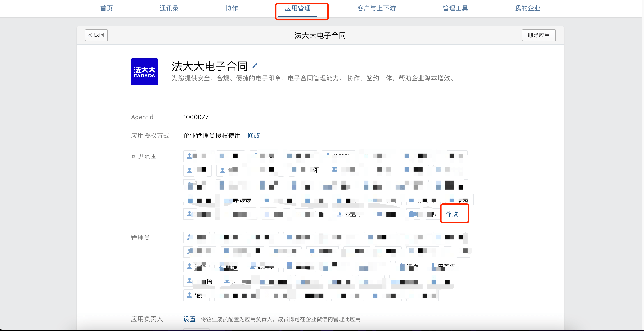
Task: Go to the 协作 tab
Action: point(232,8)
